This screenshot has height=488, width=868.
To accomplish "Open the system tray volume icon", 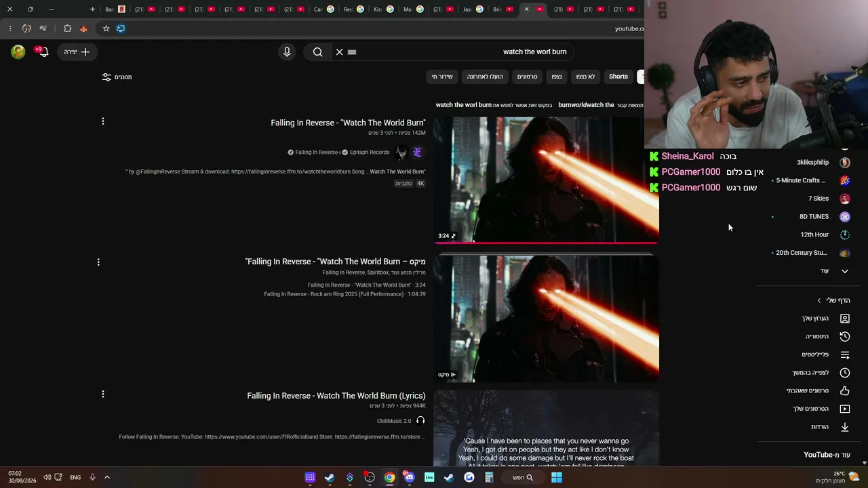I will [x=47, y=478].
